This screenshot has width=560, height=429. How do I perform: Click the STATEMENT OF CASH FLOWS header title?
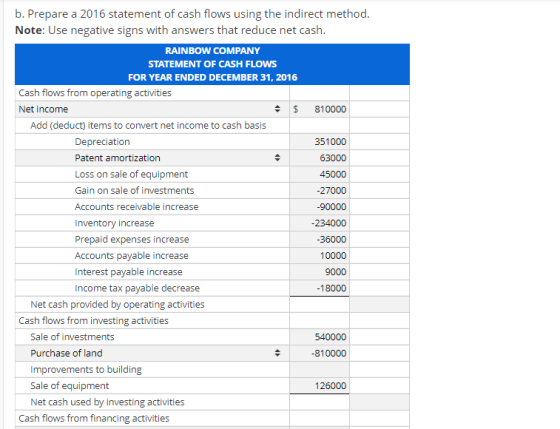212,64
